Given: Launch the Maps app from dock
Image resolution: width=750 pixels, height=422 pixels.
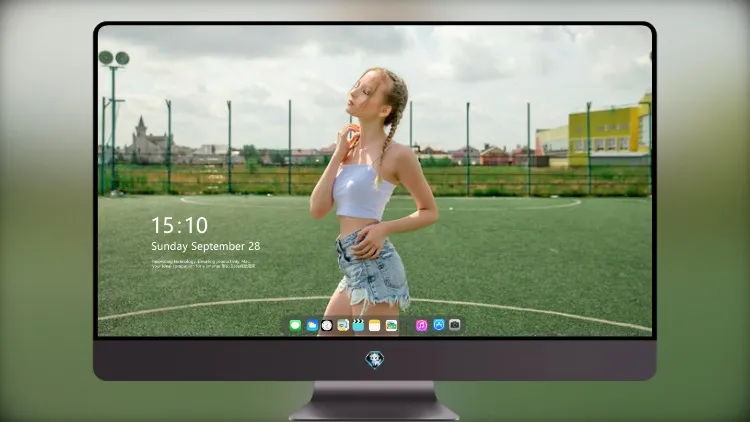Looking at the screenshot, I should (343, 326).
